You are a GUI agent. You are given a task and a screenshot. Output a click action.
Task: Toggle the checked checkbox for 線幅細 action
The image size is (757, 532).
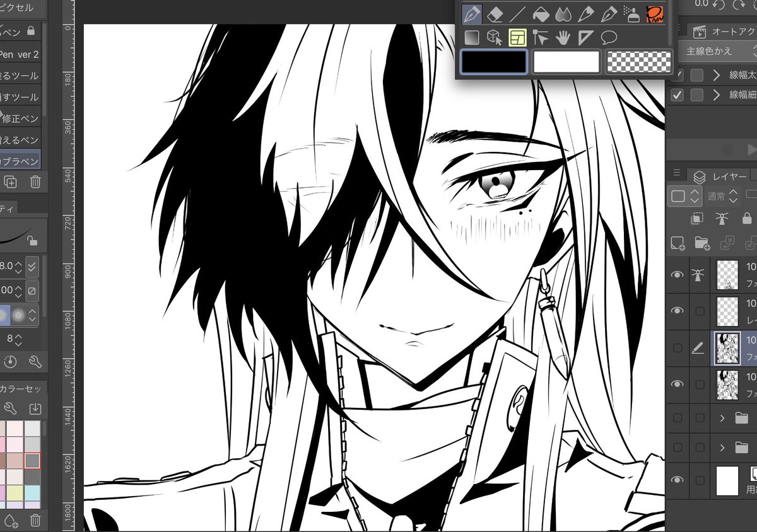678,95
